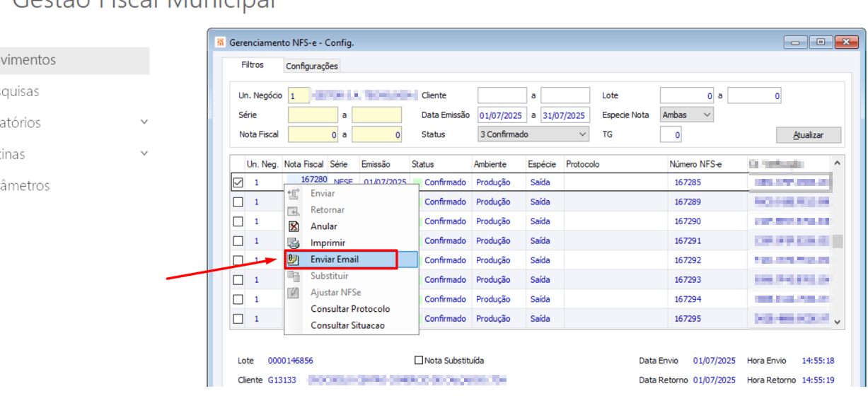Uncheck the checkbox for nota 167280 row
The width and height of the screenshot is (868, 396).
pos(238,182)
